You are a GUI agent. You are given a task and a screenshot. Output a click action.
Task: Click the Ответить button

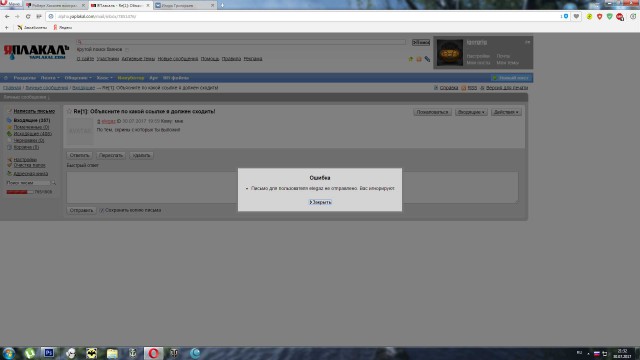[79, 155]
